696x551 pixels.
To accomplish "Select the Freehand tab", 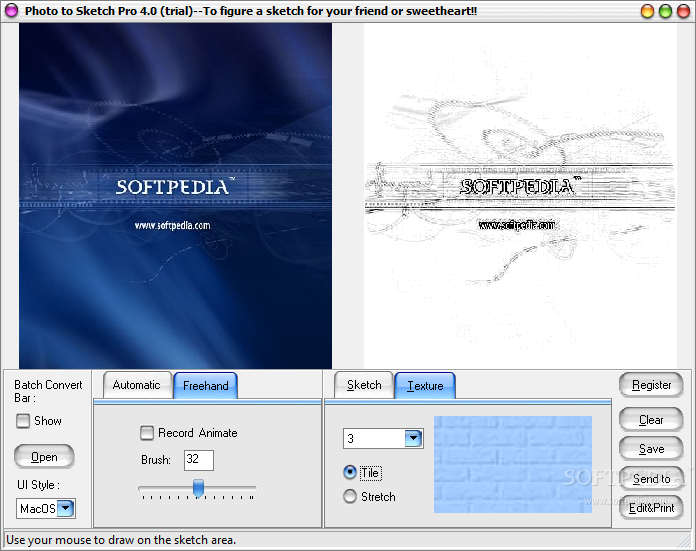I will [x=206, y=385].
